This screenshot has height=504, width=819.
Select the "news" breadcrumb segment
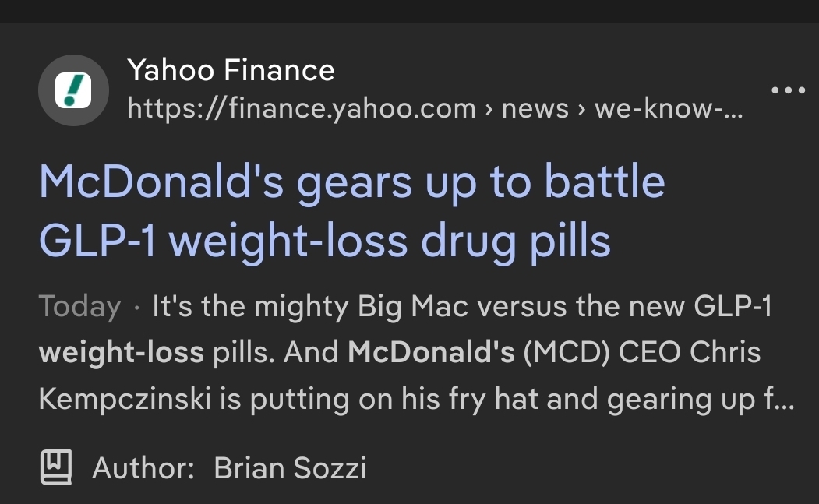point(535,109)
